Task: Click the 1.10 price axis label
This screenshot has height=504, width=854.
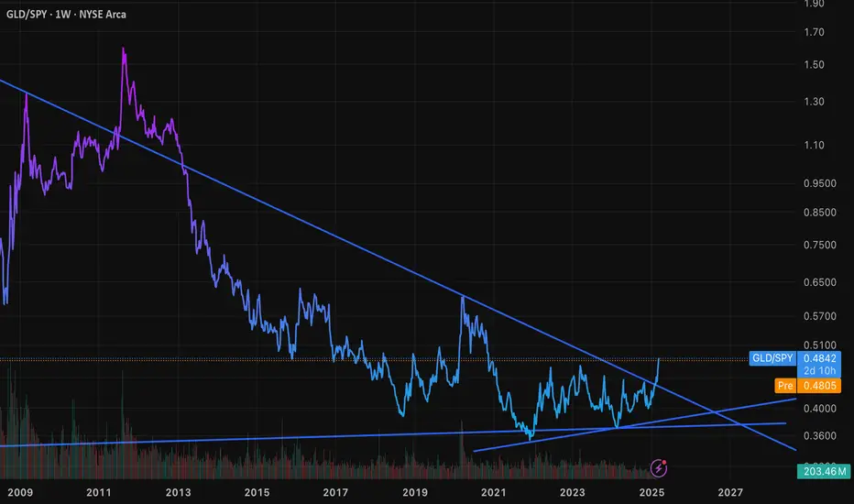Action: [x=814, y=145]
